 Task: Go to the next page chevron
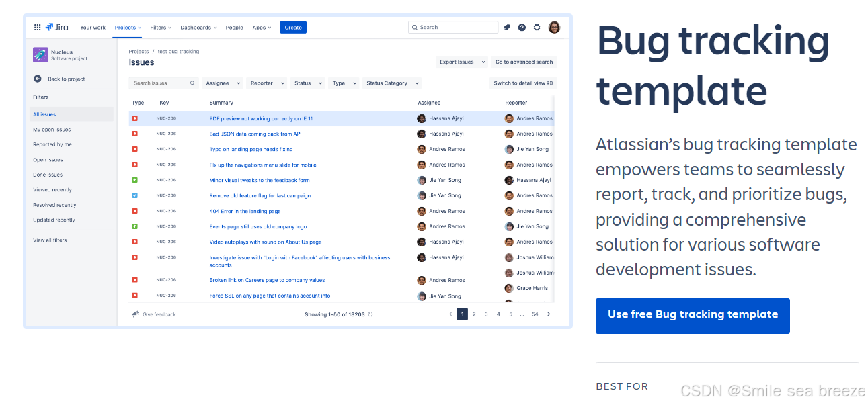click(x=549, y=314)
